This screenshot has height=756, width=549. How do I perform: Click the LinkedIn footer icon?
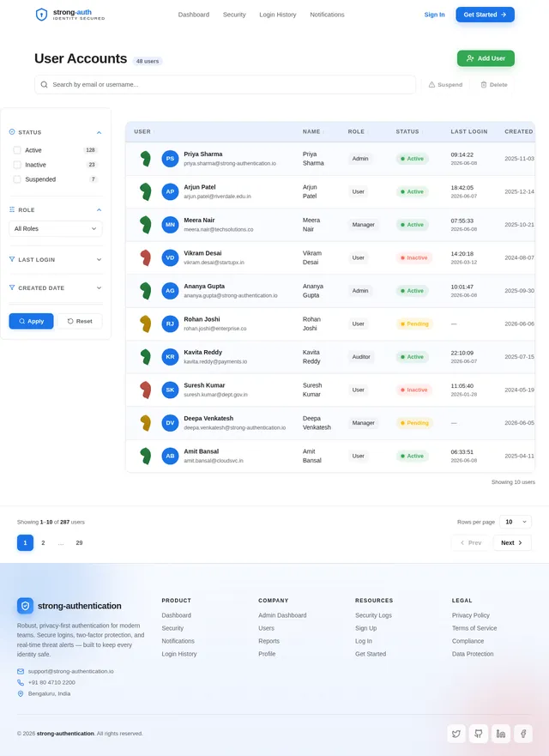coord(501,734)
